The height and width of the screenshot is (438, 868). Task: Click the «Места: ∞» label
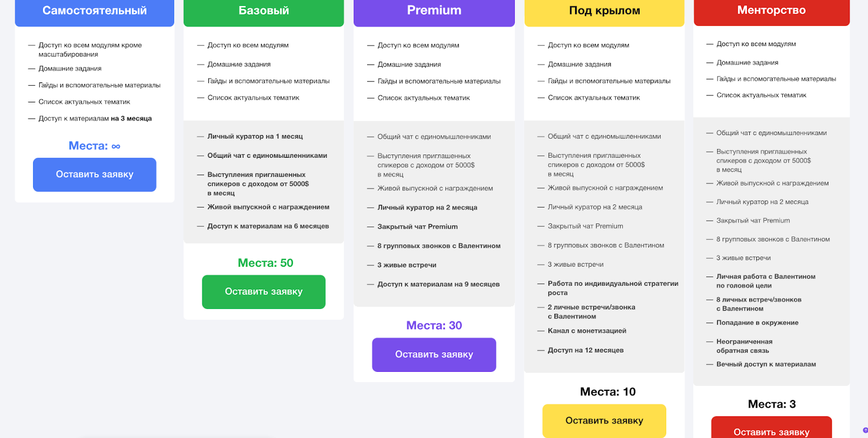94,146
